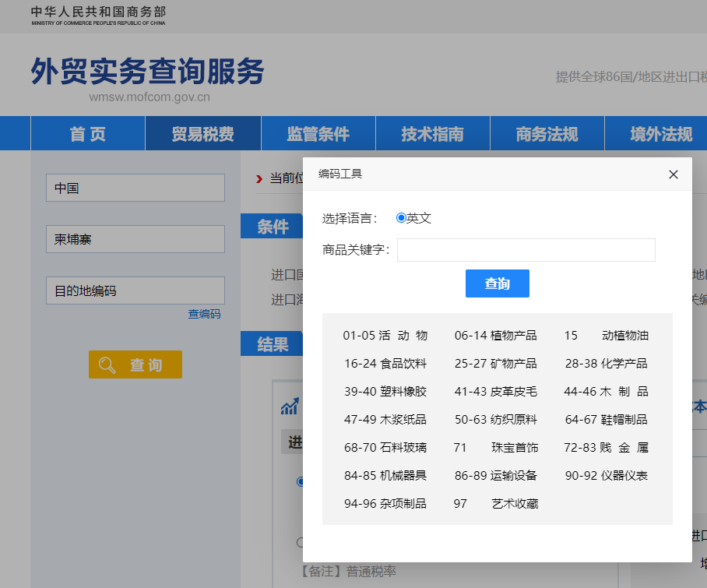Open the 15 动植物油 category
Image resolution: width=707 pixels, height=588 pixels.
(606, 336)
